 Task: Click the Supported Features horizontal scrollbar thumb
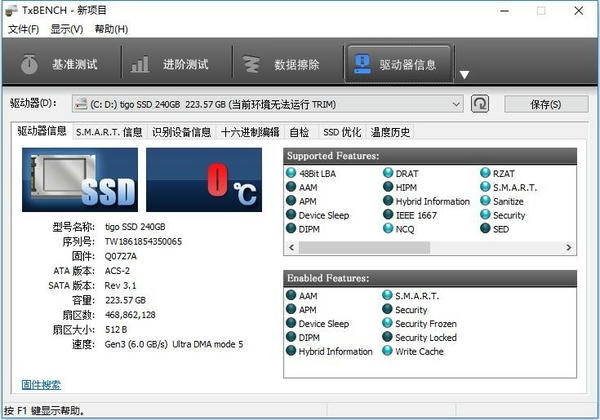coord(364,247)
